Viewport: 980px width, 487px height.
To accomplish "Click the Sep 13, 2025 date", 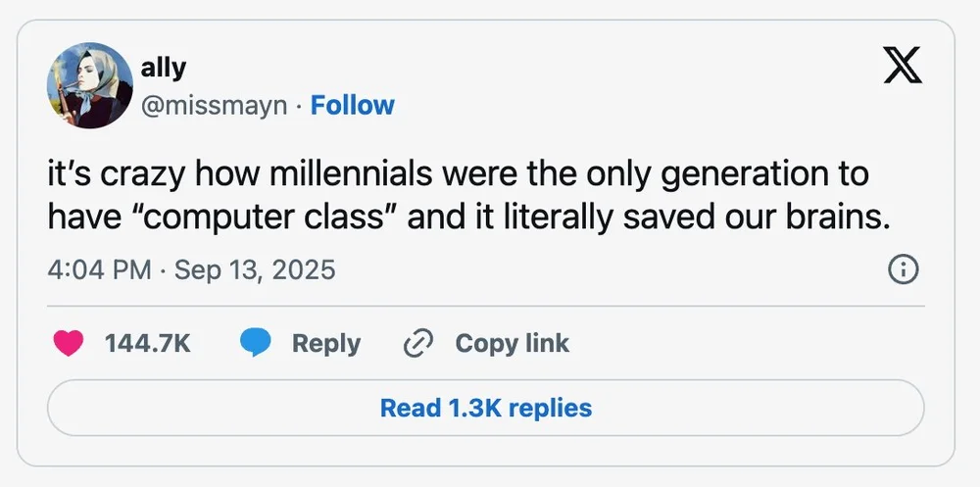I will pyautogui.click(x=255, y=269).
